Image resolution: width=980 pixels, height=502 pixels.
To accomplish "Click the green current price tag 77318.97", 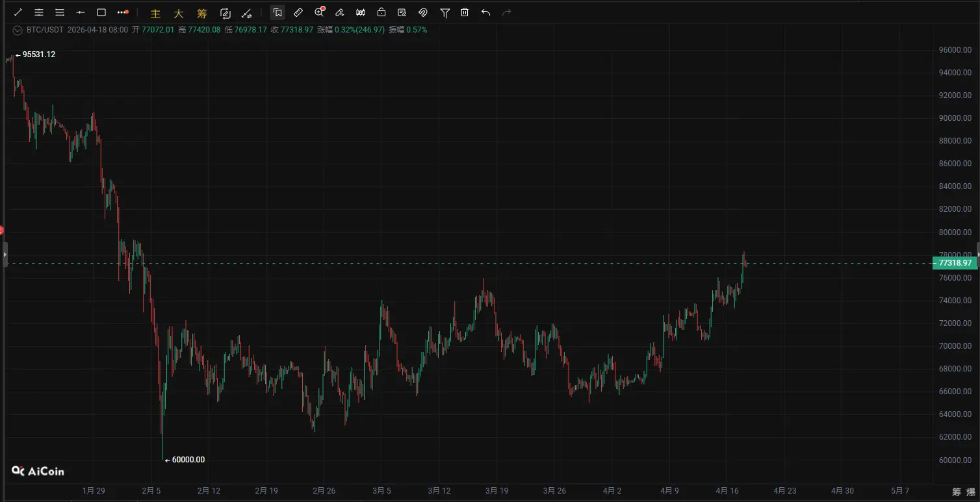I will coord(955,263).
